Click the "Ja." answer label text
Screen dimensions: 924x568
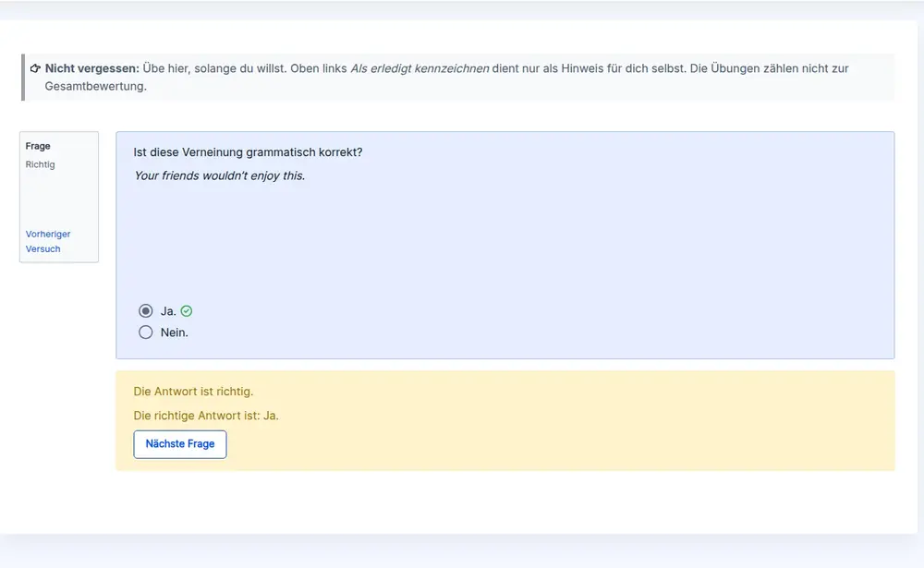(168, 311)
